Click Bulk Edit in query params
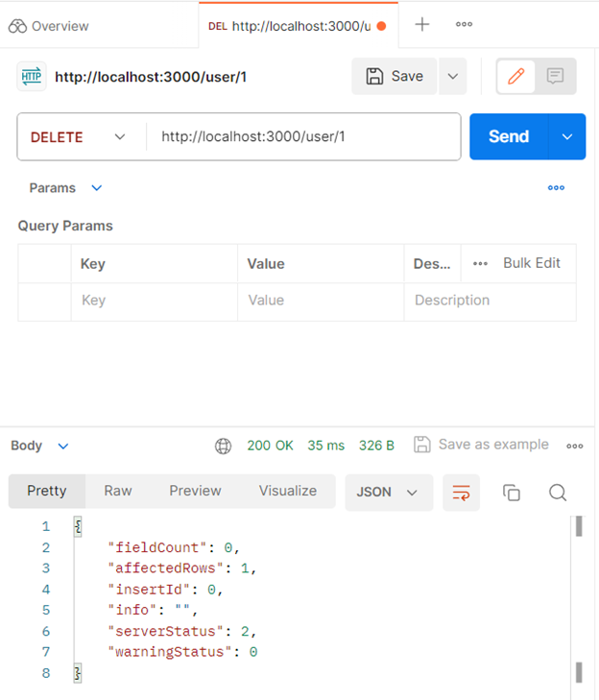This screenshot has height=700, width=599. [531, 262]
